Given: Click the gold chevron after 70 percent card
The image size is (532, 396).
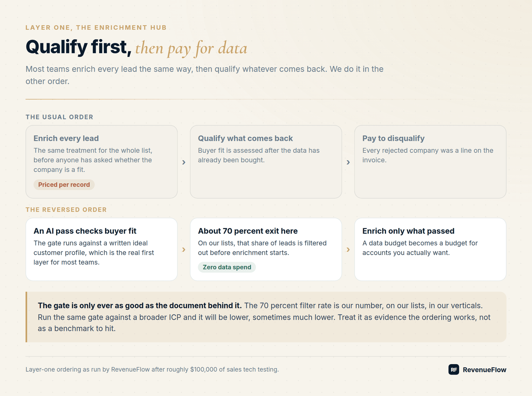Looking at the screenshot, I should pos(348,250).
